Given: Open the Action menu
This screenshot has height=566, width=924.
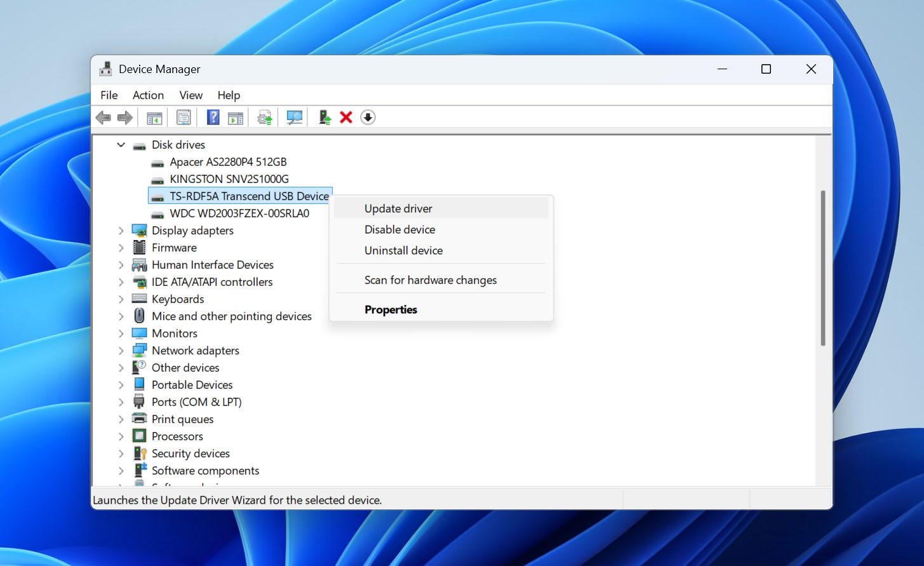Looking at the screenshot, I should tap(148, 95).
